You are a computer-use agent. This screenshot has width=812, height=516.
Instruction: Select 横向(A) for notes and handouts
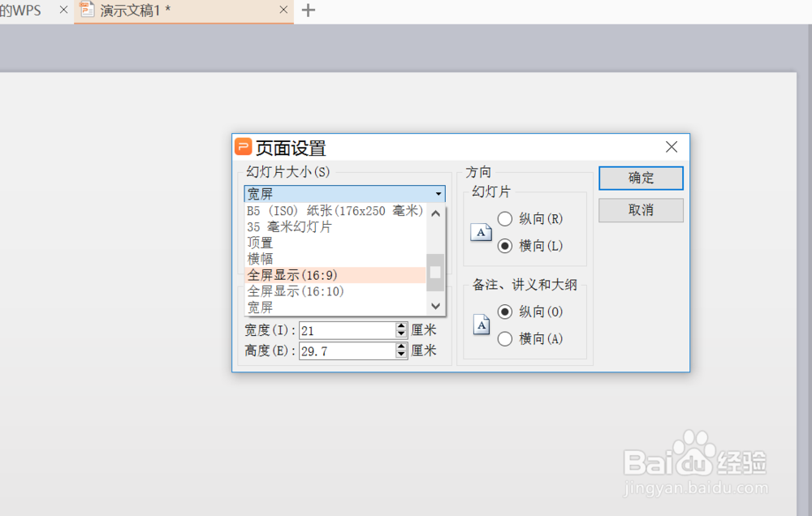click(x=505, y=339)
